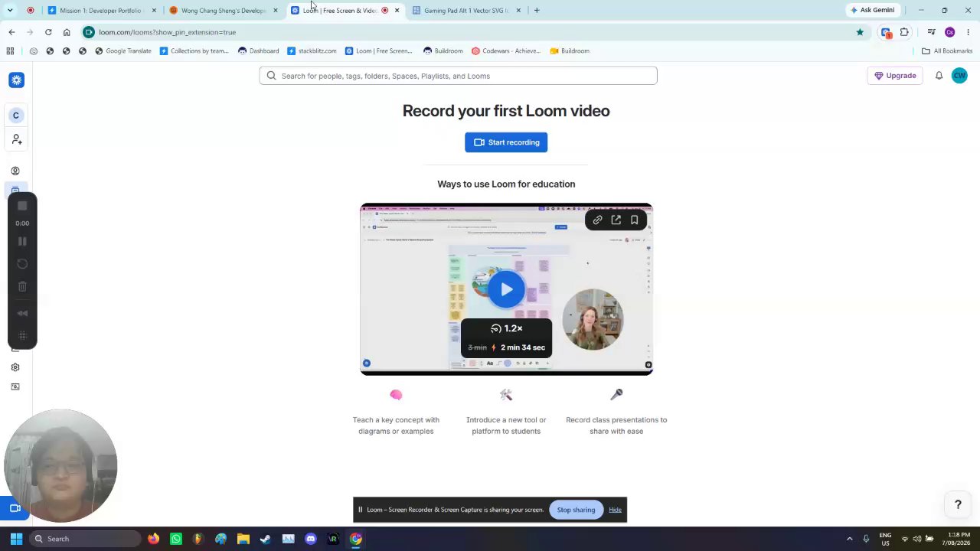Open the tab search dropdown arrow

(x=10, y=11)
